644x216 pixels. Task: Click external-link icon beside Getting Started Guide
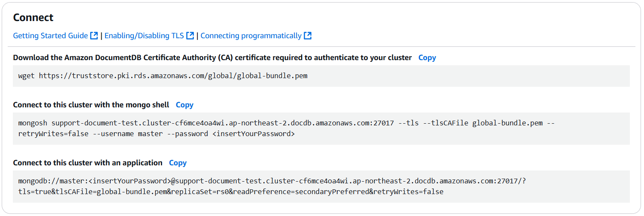tap(94, 36)
